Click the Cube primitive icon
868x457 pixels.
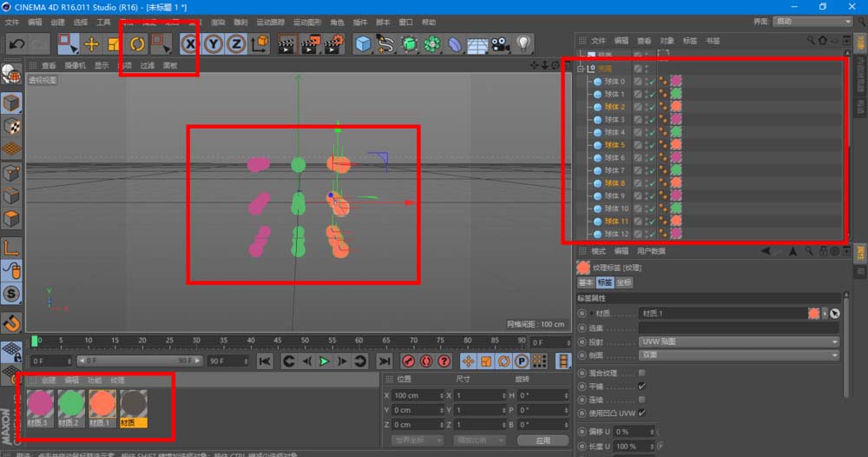coord(363,43)
